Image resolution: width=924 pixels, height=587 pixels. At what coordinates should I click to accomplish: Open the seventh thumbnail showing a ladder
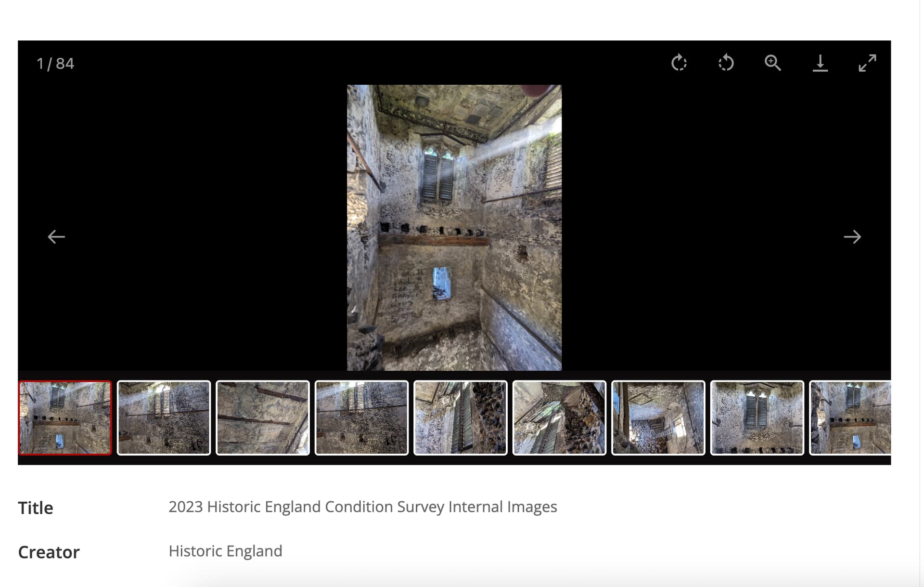click(658, 418)
